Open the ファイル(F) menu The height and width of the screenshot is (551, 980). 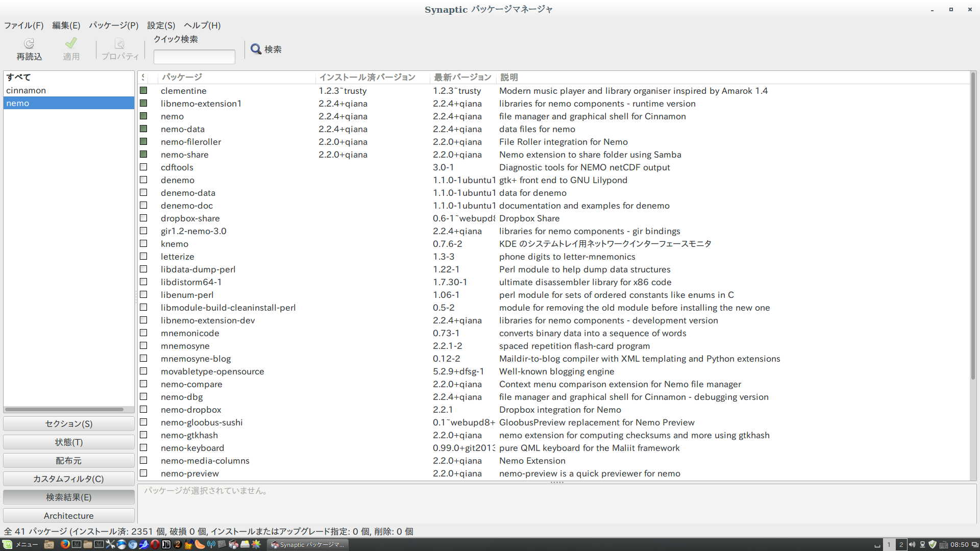(x=24, y=25)
